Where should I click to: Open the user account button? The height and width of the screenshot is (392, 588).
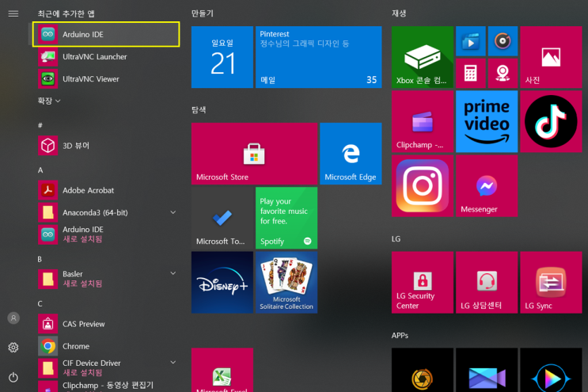(13, 318)
